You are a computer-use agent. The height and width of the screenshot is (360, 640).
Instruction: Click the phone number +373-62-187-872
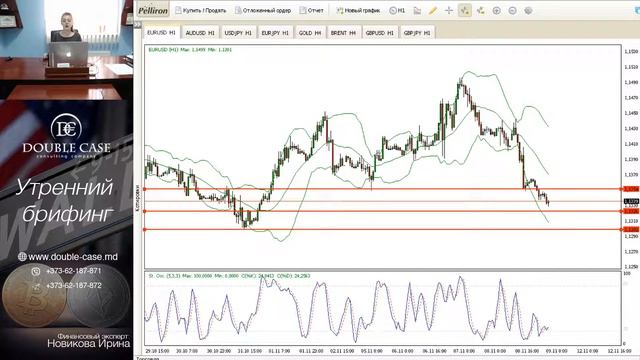73,286
